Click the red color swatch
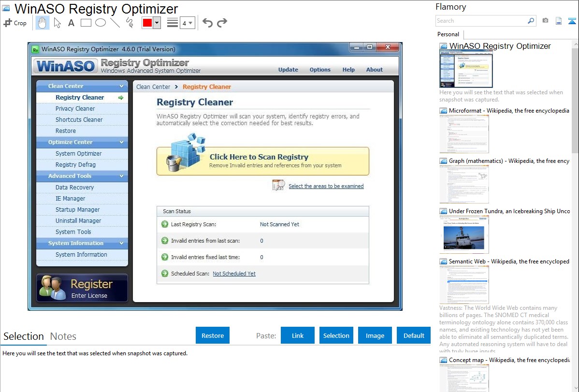Viewport: 579px width, 392px height. (x=147, y=23)
